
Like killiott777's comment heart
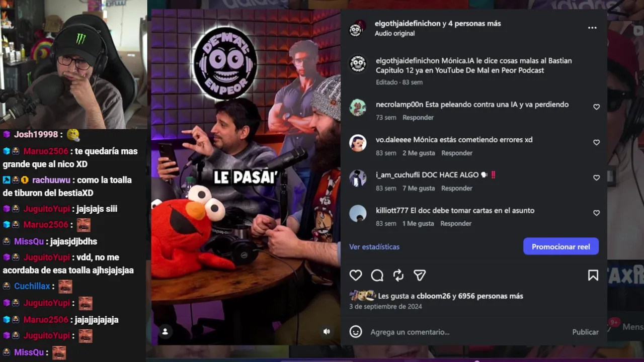(596, 213)
